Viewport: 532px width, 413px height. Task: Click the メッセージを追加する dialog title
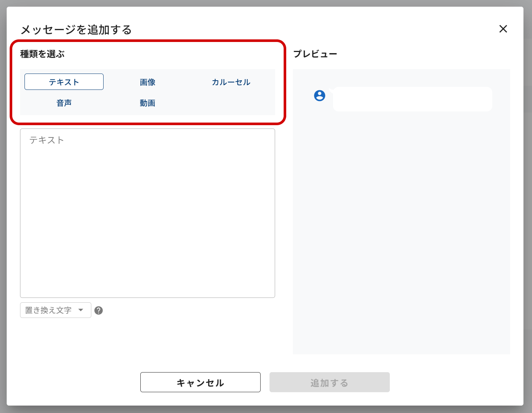point(76,30)
